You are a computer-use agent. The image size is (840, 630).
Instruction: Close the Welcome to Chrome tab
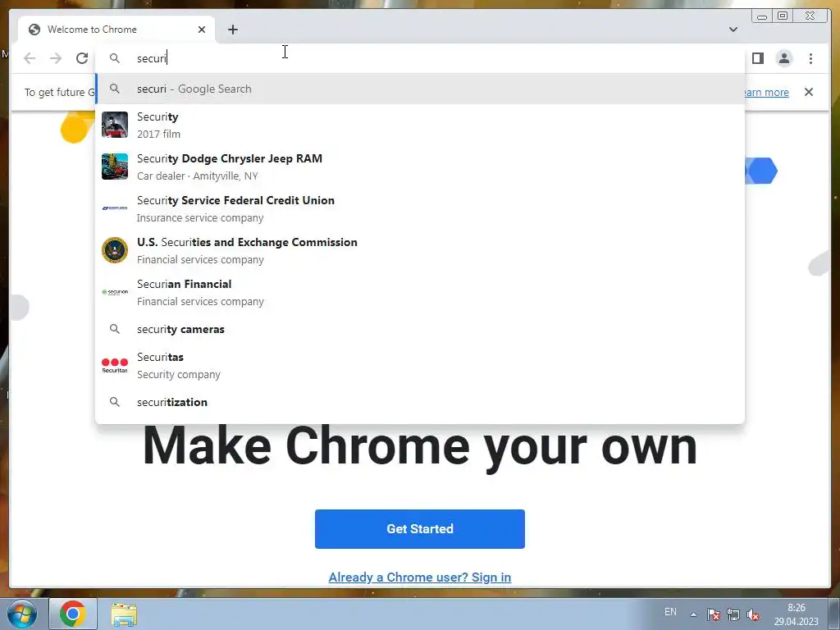click(202, 30)
